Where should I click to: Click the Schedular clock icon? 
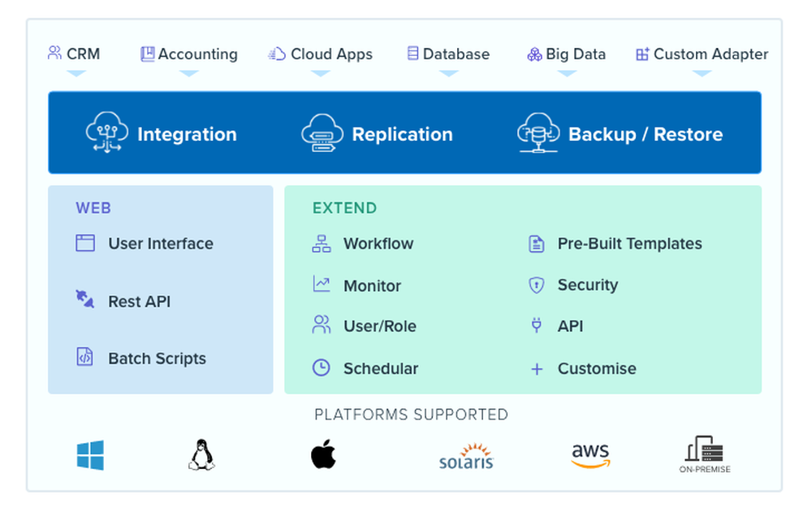321,367
